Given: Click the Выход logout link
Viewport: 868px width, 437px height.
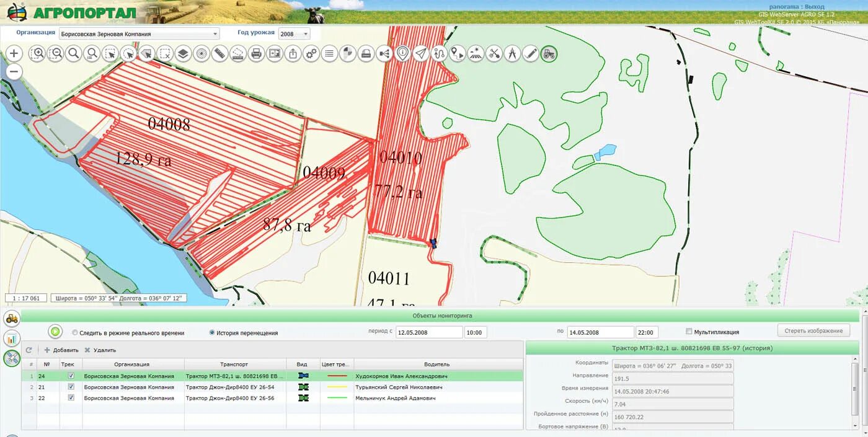Looking at the screenshot, I should (x=814, y=6).
